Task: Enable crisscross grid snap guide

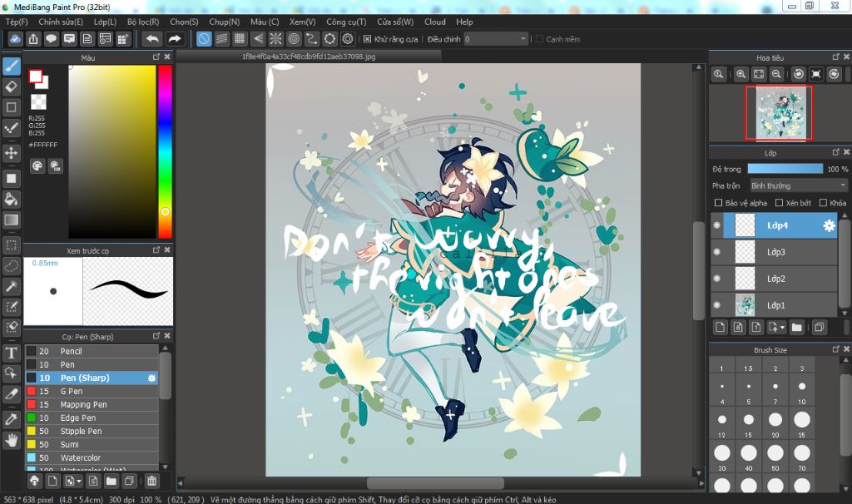Action: [x=239, y=39]
